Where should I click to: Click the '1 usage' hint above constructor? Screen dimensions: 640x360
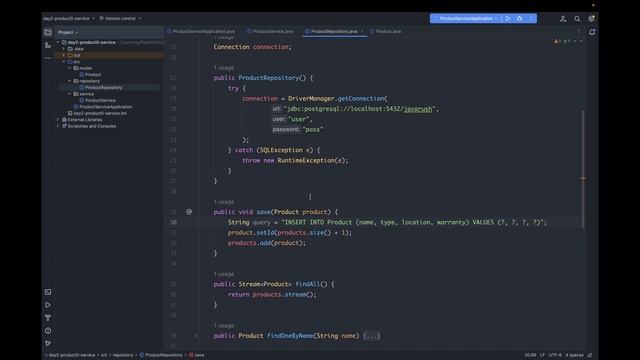tap(224, 68)
